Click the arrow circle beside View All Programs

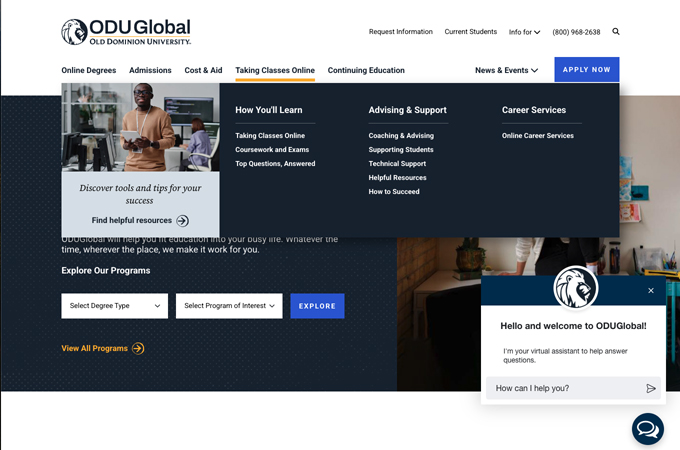coord(138,348)
